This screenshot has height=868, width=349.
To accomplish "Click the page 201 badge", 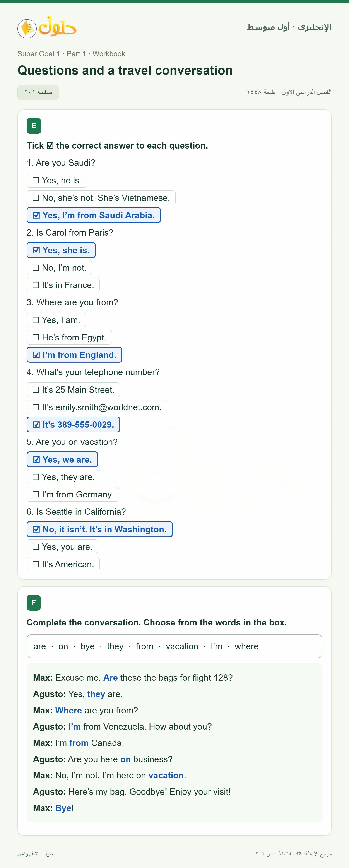I will pos(38,92).
